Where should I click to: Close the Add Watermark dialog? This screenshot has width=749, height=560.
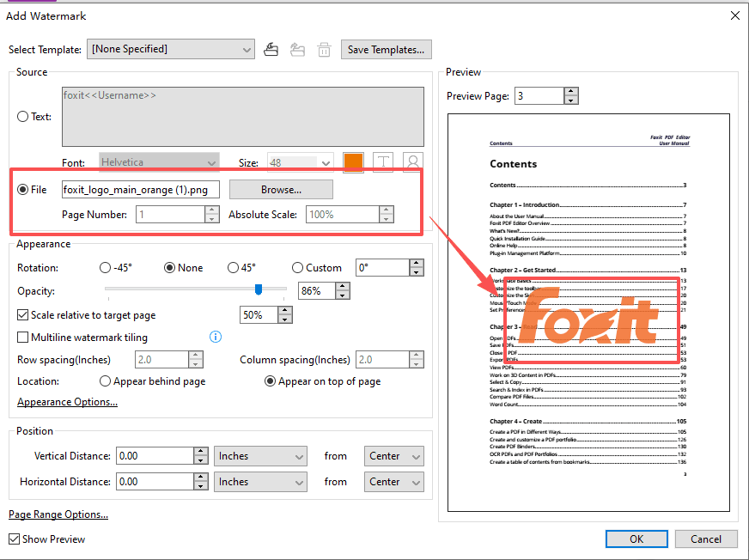(735, 15)
